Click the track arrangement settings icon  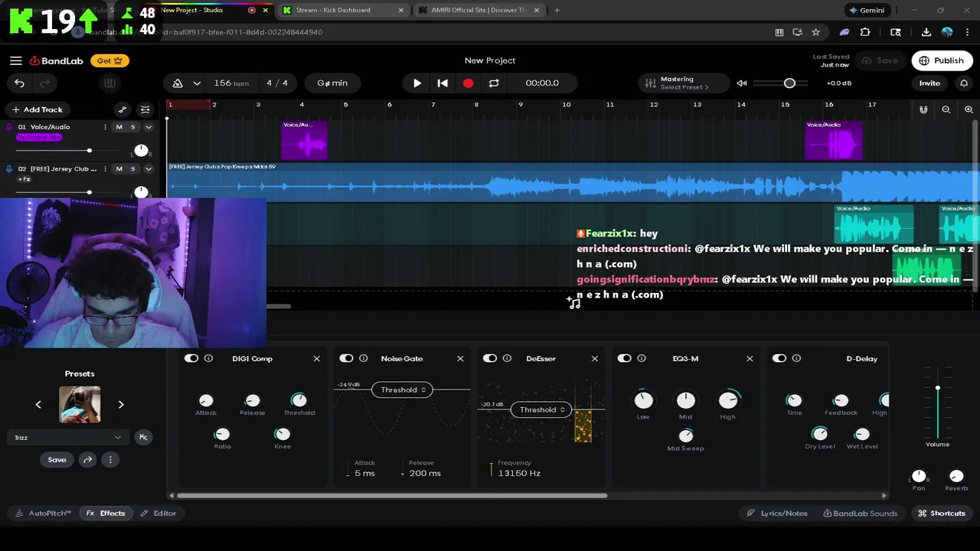click(x=145, y=109)
